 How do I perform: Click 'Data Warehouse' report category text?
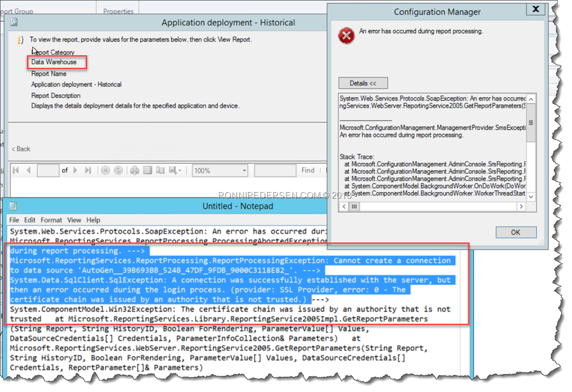[x=54, y=62]
